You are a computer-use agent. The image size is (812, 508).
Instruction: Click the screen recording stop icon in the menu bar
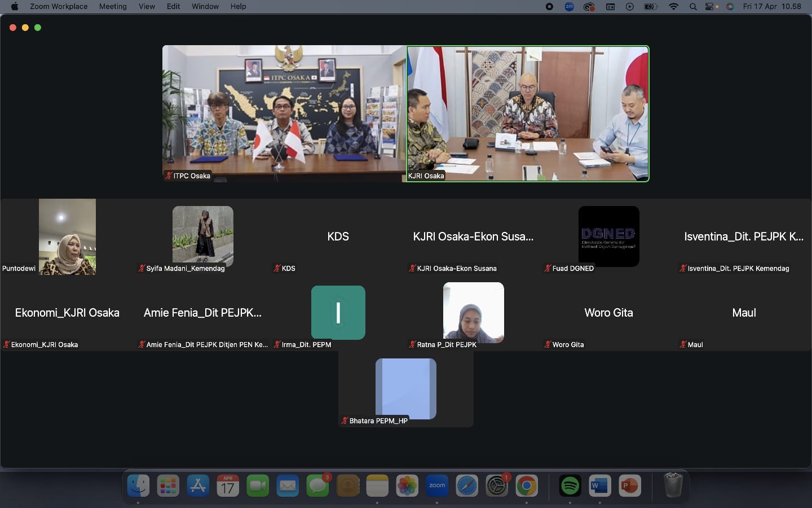549,7
